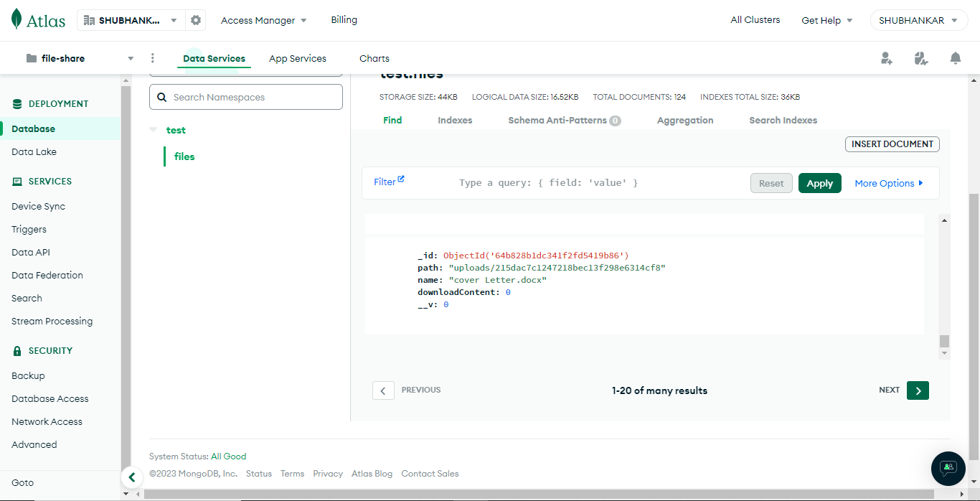Viewport: 980px width, 501px height.
Task: Click the All Good system status link
Action: coord(228,456)
